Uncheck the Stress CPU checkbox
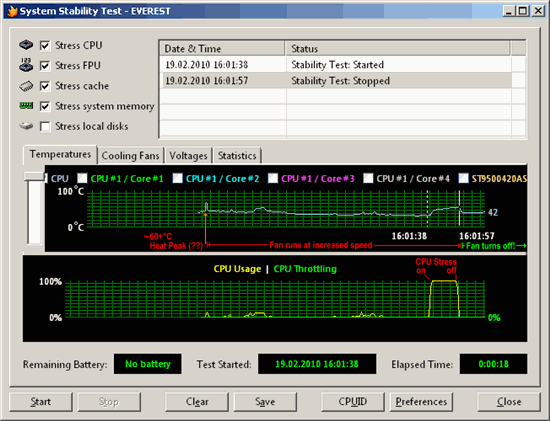 pyautogui.click(x=45, y=46)
